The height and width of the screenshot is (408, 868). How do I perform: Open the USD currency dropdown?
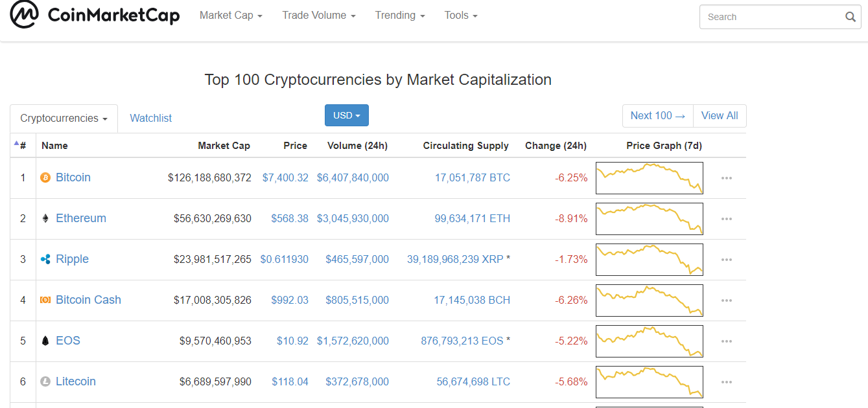pos(347,115)
